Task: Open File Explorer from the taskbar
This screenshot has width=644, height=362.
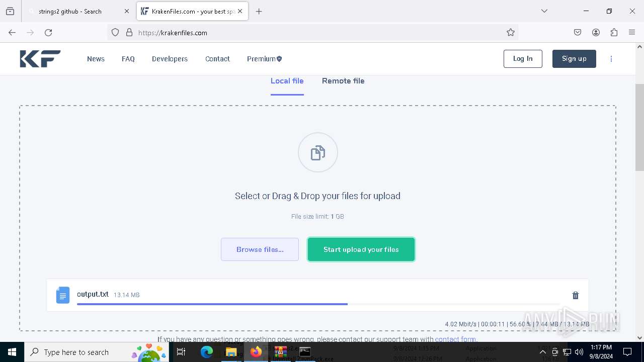Action: pyautogui.click(x=231, y=352)
